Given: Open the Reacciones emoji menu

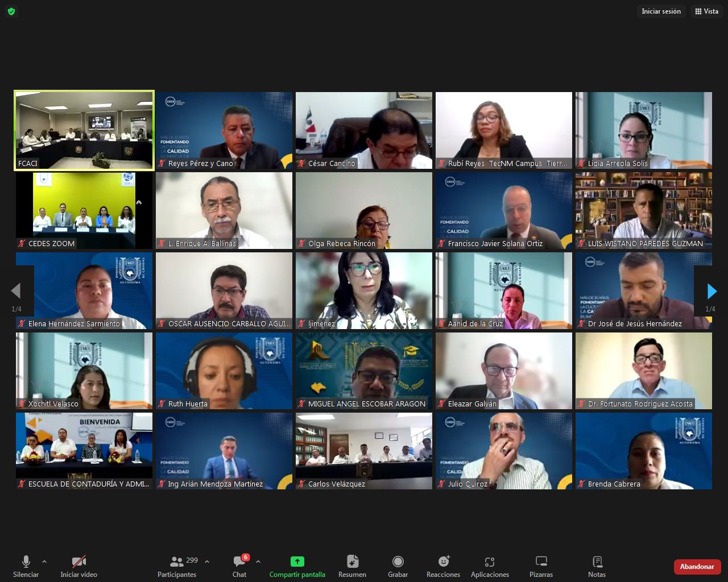Looking at the screenshot, I should point(444,562).
